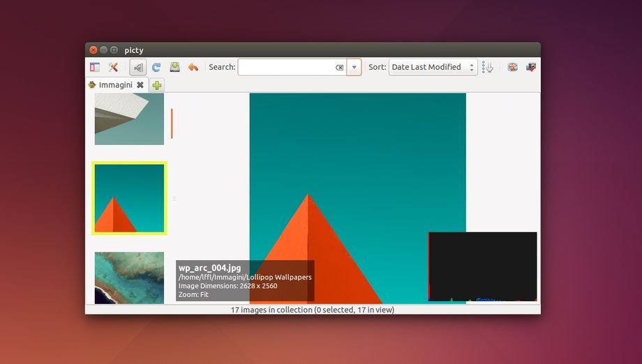
Task: Click in the Search text field
Action: [286, 68]
